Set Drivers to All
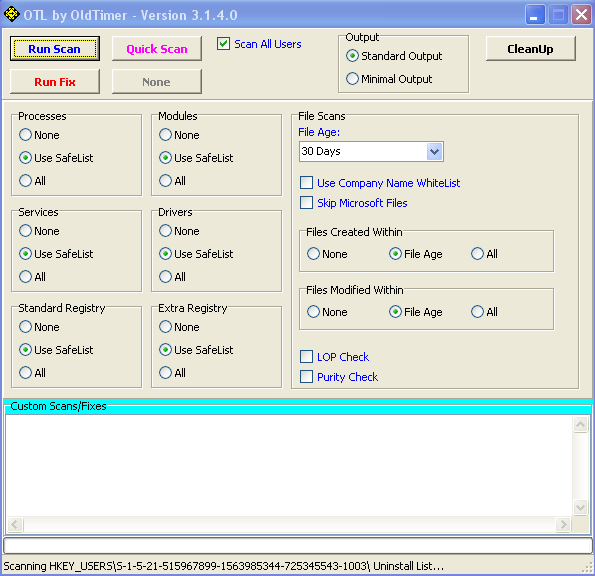This screenshot has height=576, width=595. point(165,276)
